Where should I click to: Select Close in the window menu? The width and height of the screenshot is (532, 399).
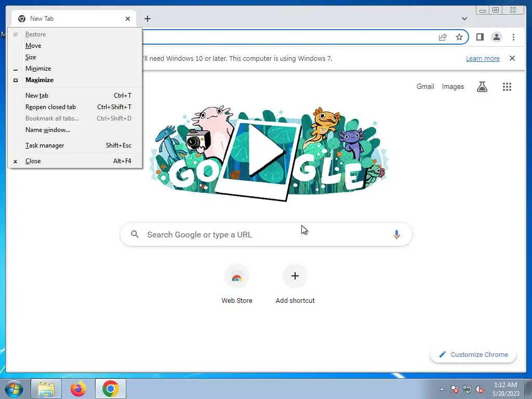pos(75,161)
